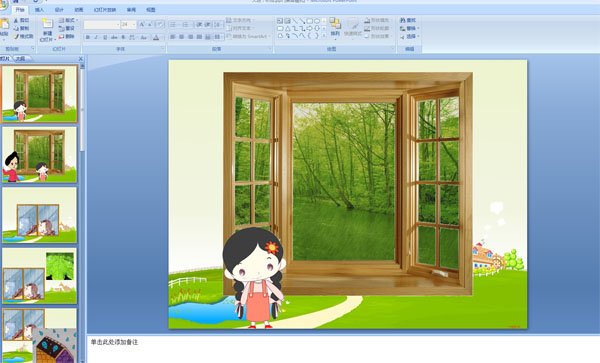Viewport: 600px width, 363px height.
Task: Click the Delete slide icon
Action: [62, 37]
